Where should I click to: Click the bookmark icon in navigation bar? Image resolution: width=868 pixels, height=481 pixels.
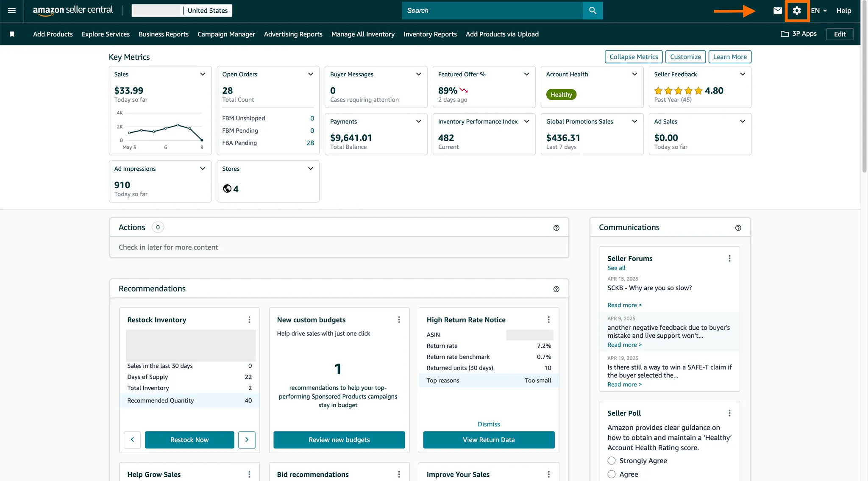[x=12, y=34]
